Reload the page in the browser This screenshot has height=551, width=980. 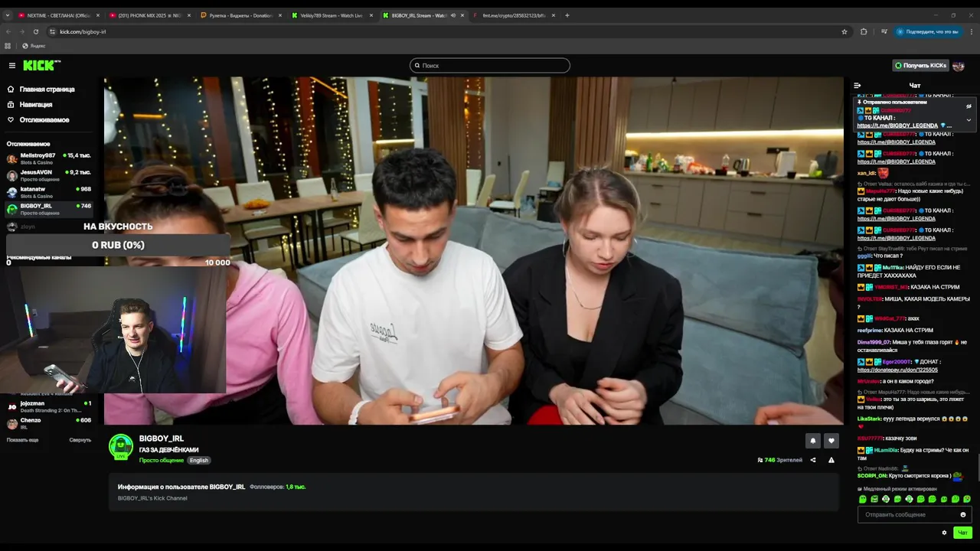[36, 31]
